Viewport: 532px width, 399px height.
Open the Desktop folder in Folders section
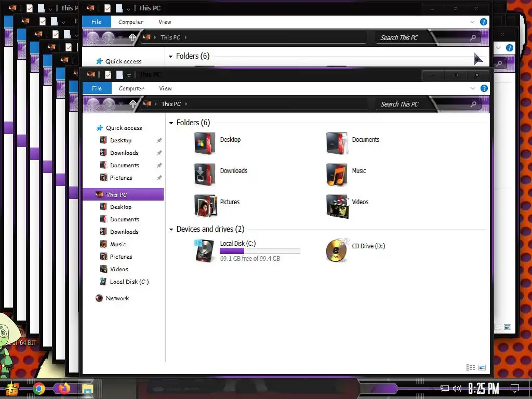[x=205, y=143]
